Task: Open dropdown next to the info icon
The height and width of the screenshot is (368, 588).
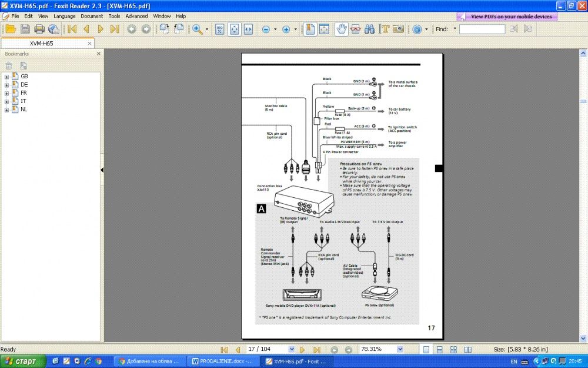Action: tap(426, 29)
